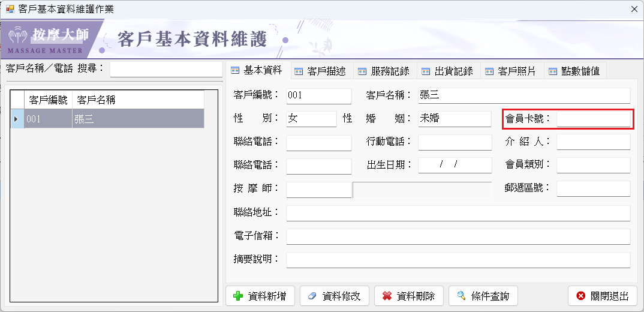Focus the 客戶名稱／電話 搜尋 search box

tap(166, 69)
